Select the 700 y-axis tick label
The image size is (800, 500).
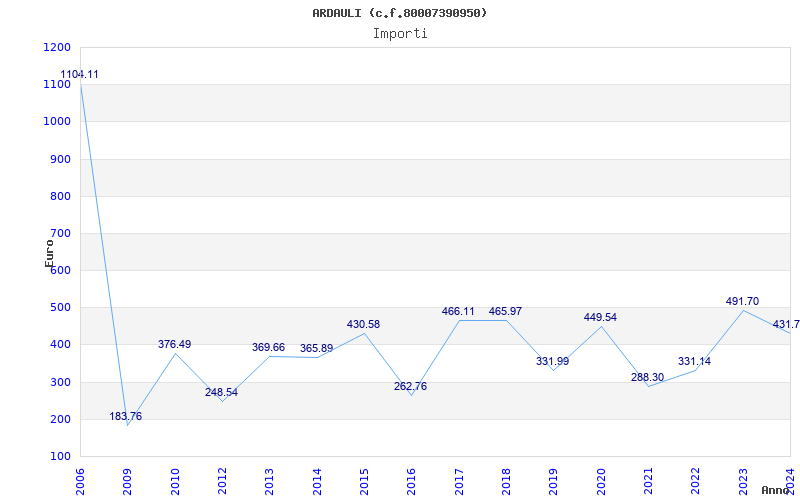click(60, 233)
